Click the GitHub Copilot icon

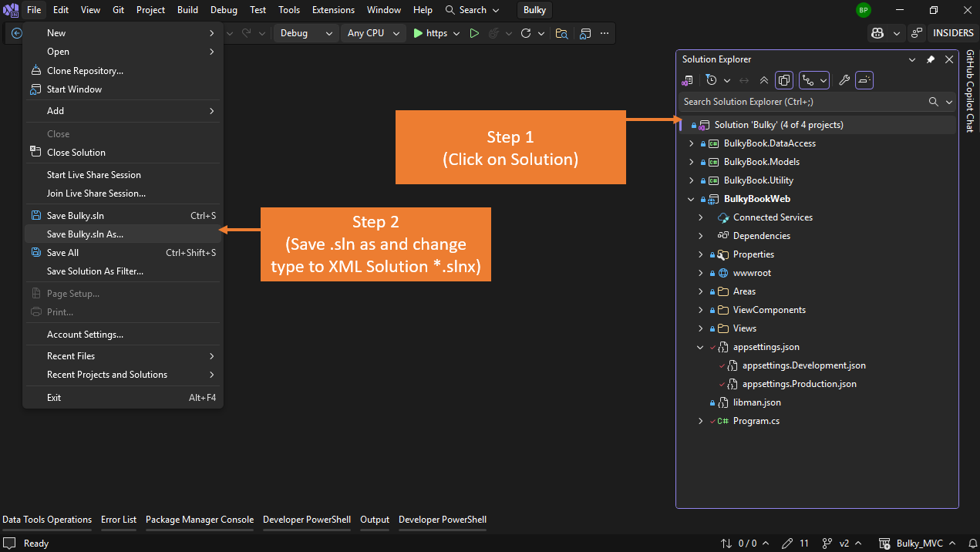pos(877,33)
